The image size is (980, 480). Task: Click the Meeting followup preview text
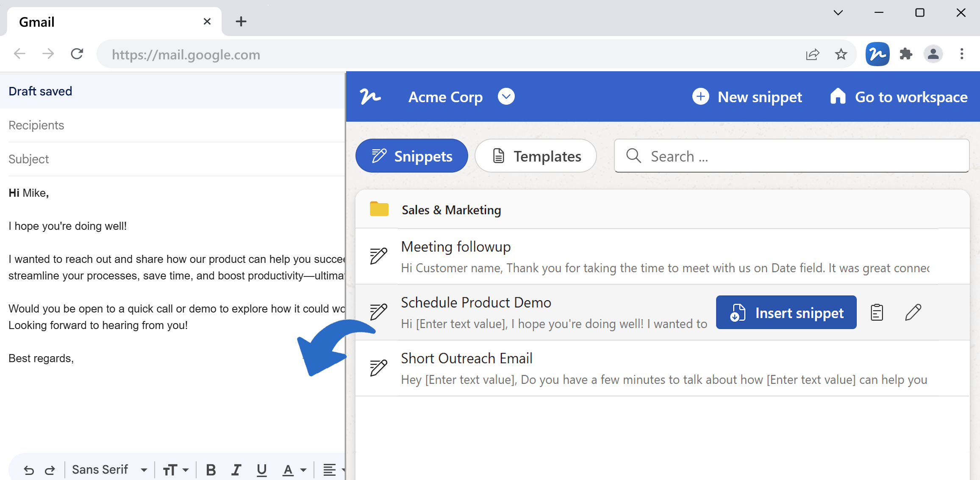(x=665, y=268)
